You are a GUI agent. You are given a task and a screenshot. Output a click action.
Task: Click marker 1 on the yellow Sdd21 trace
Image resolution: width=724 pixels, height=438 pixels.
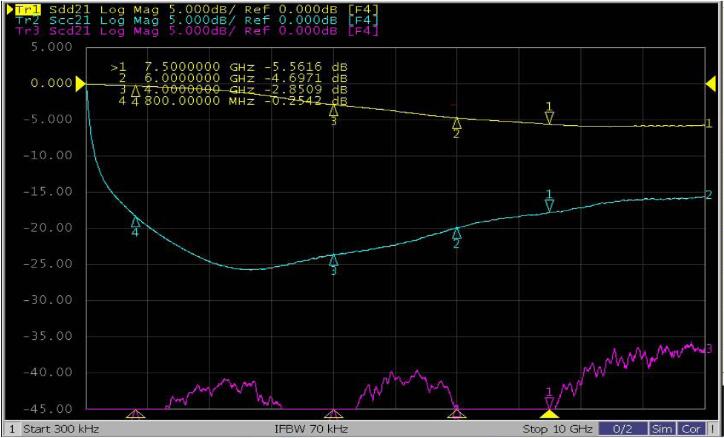click(549, 116)
